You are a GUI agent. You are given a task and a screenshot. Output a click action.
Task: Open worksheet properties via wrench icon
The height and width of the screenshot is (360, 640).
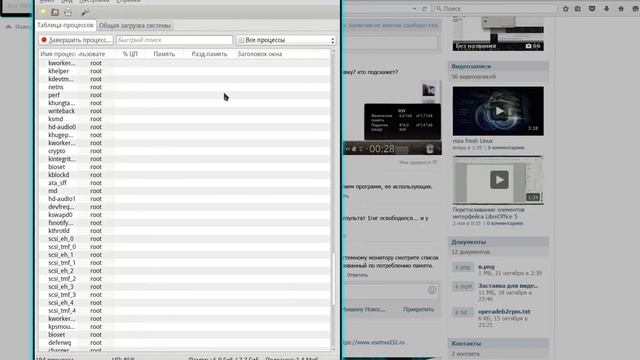(x=85, y=12)
